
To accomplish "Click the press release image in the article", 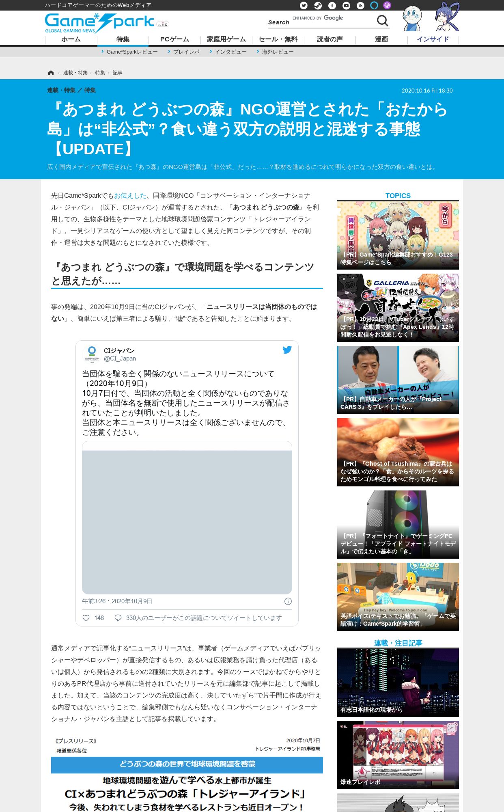I will click(187, 773).
